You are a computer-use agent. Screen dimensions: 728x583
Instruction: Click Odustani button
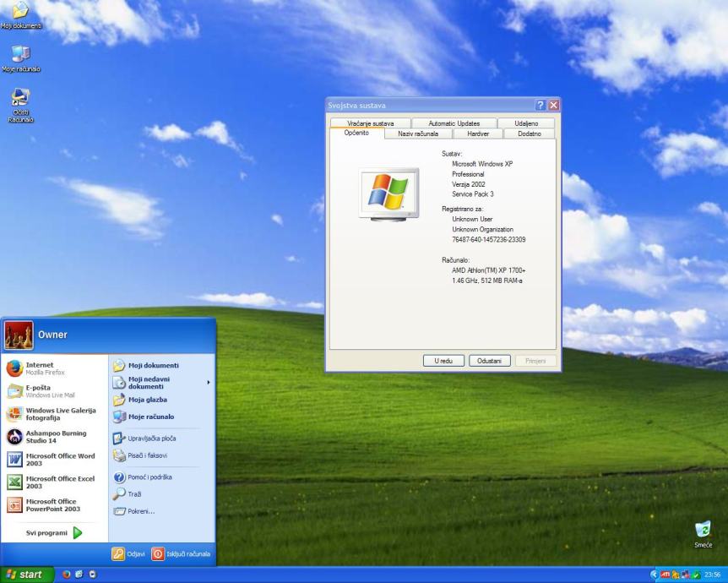[489, 361]
